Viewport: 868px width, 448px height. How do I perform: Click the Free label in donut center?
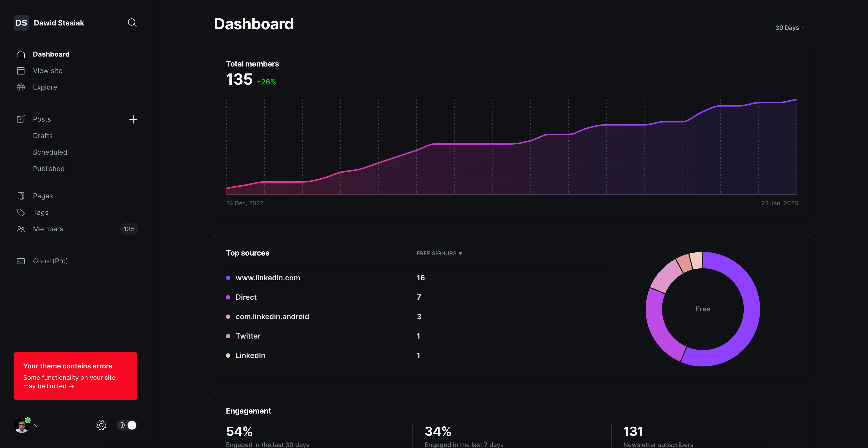click(703, 309)
